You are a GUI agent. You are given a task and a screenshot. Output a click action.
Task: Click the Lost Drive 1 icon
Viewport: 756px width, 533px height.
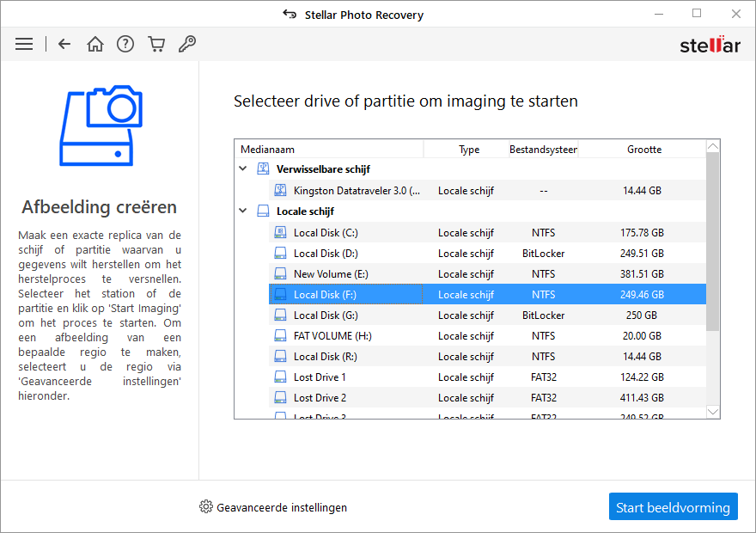(x=280, y=377)
